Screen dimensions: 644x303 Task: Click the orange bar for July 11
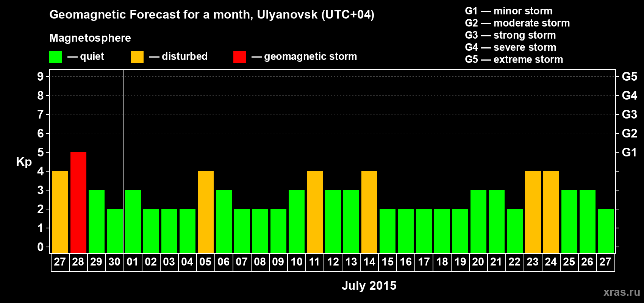(315, 212)
